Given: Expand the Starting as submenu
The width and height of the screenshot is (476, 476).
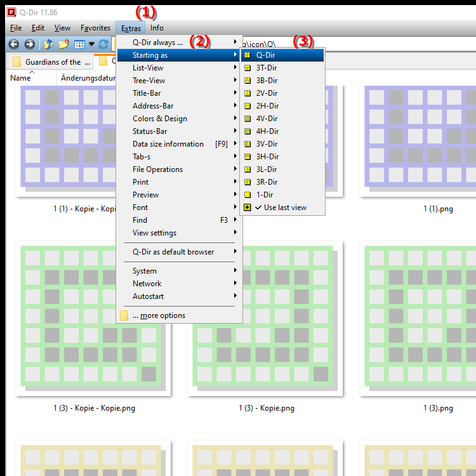Looking at the screenshot, I should click(x=179, y=55).
